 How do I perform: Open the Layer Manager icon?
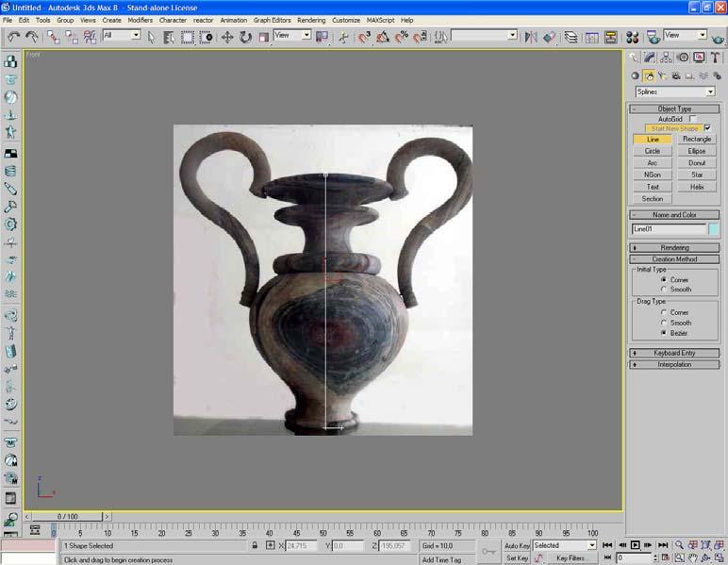click(x=571, y=37)
